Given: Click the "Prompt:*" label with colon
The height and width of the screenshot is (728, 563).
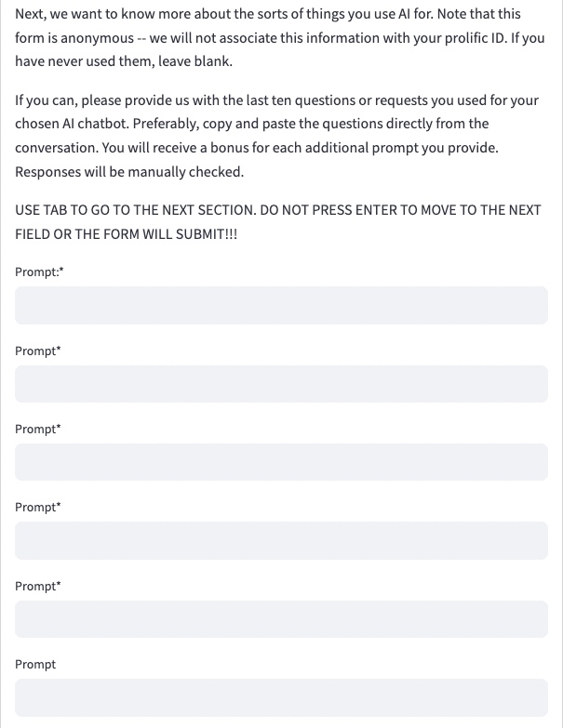Looking at the screenshot, I should coord(39,271).
